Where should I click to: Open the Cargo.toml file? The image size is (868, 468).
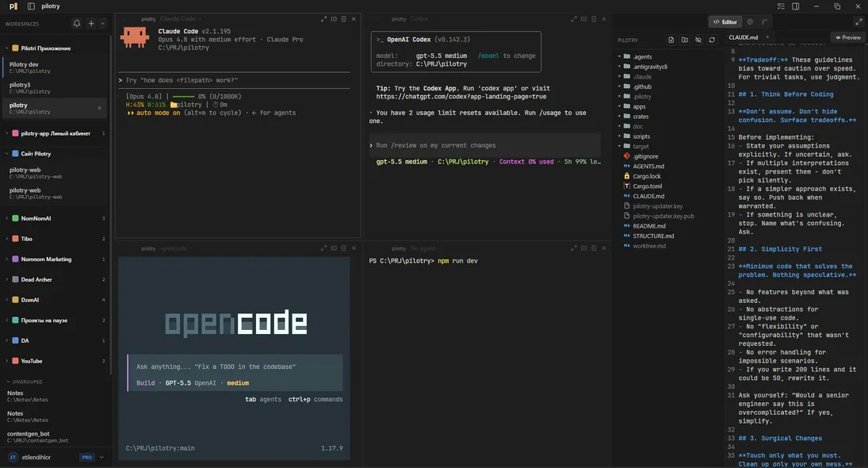647,186
